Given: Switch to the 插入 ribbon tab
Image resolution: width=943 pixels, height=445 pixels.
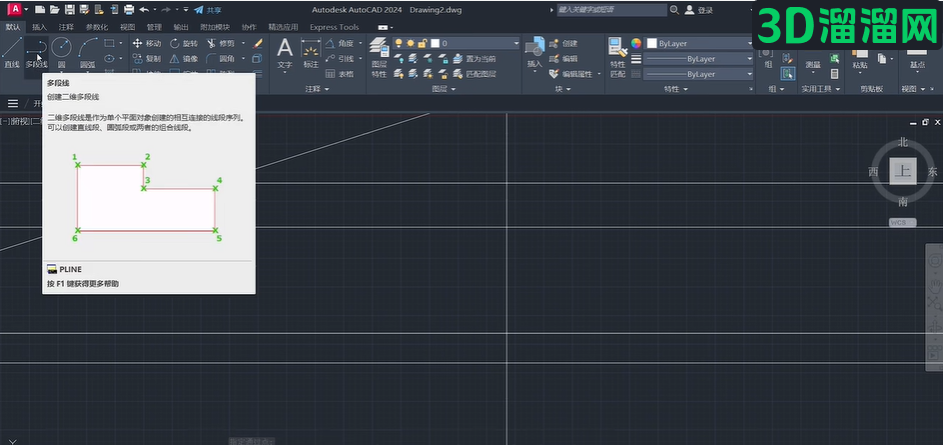Looking at the screenshot, I should coord(39,27).
